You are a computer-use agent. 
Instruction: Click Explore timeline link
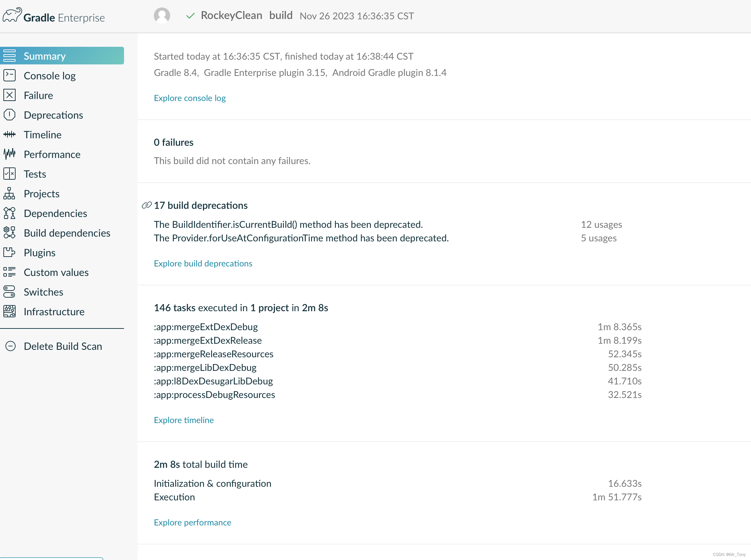184,420
